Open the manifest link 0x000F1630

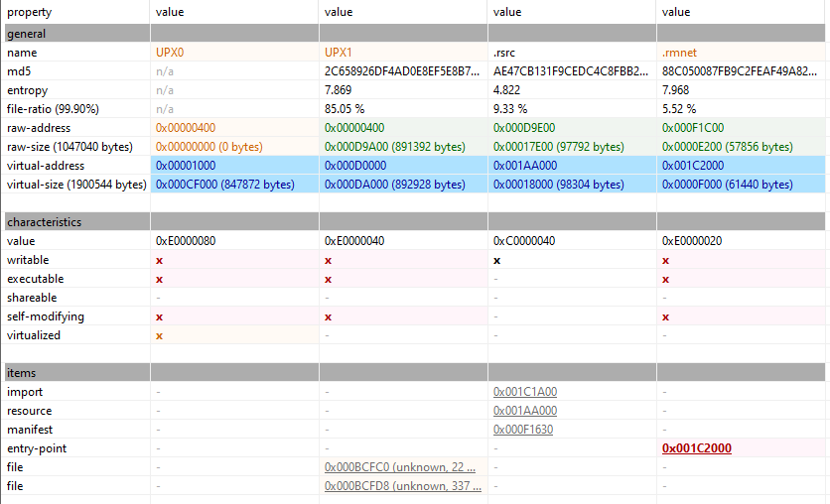point(524,430)
